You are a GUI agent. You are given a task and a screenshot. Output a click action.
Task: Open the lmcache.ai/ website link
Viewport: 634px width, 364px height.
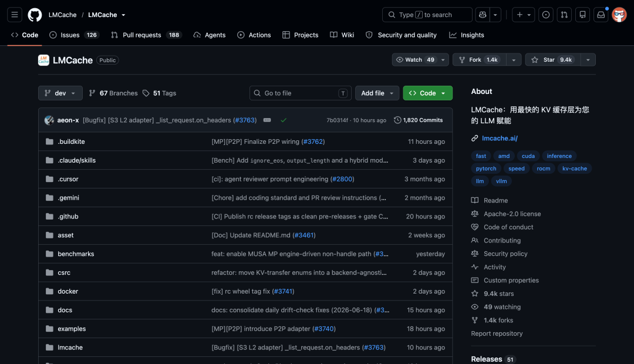[x=500, y=139]
